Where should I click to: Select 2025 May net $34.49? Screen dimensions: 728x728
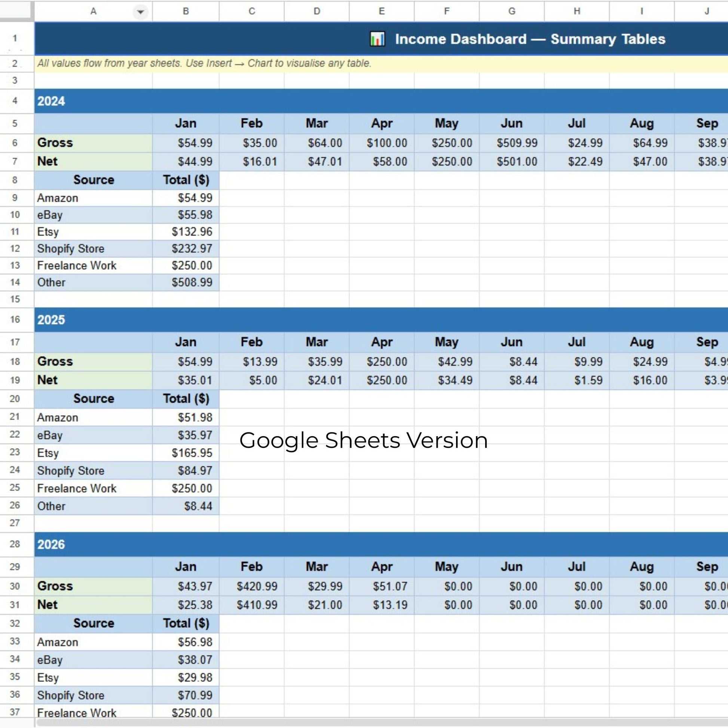click(447, 380)
